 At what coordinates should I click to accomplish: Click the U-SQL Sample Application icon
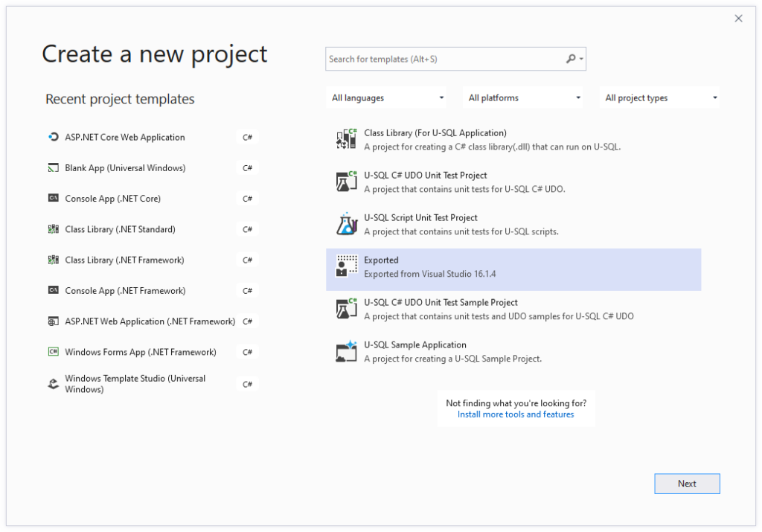click(x=346, y=351)
